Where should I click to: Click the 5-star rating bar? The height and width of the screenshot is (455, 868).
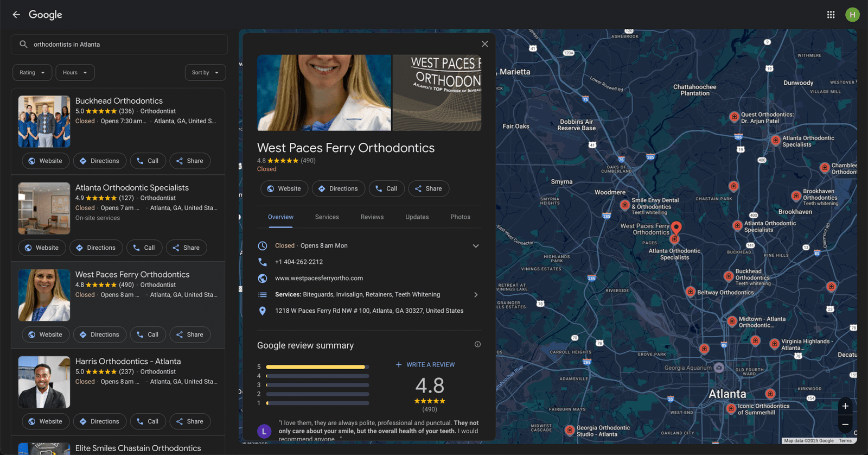[317, 367]
